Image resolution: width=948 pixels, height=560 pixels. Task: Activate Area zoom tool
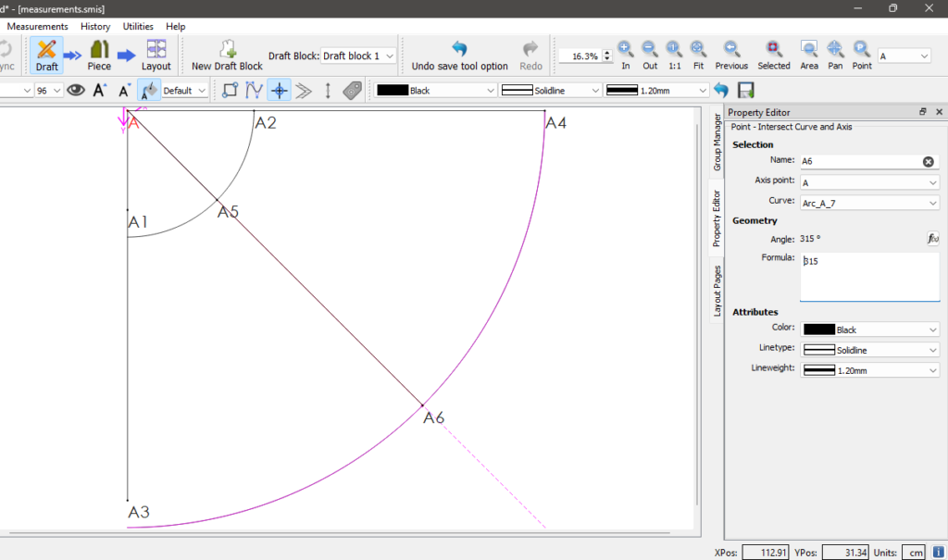click(x=809, y=55)
